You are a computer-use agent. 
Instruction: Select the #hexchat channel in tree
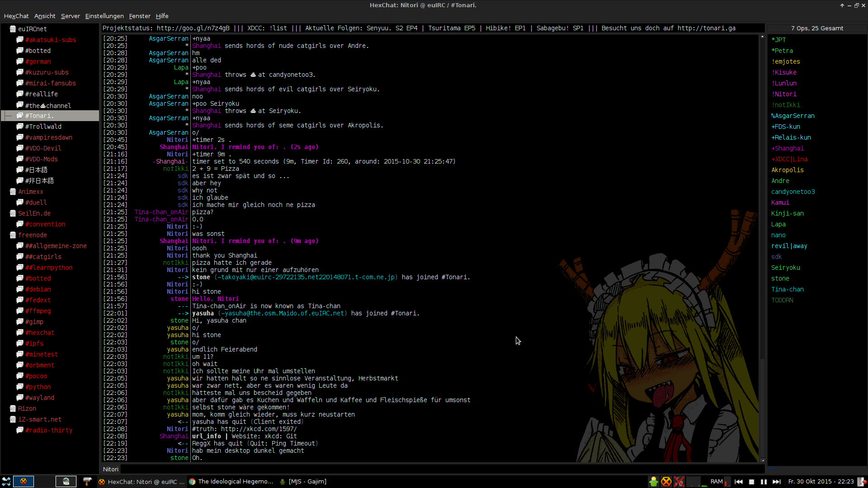40,333
